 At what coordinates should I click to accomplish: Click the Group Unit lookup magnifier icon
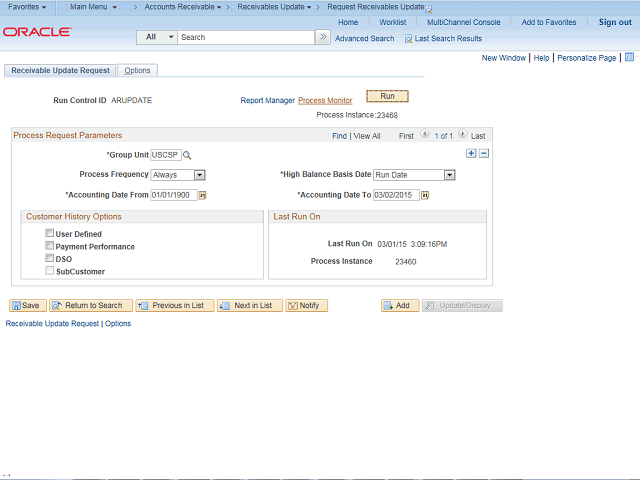click(187, 156)
